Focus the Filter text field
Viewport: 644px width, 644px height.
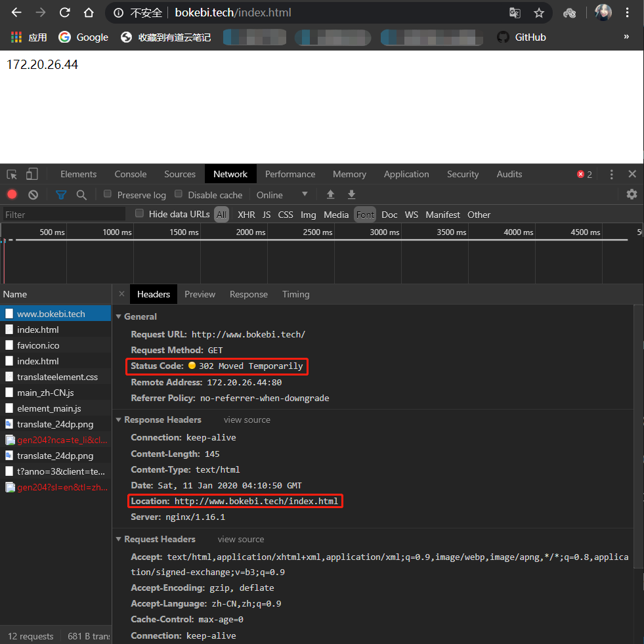(64, 215)
